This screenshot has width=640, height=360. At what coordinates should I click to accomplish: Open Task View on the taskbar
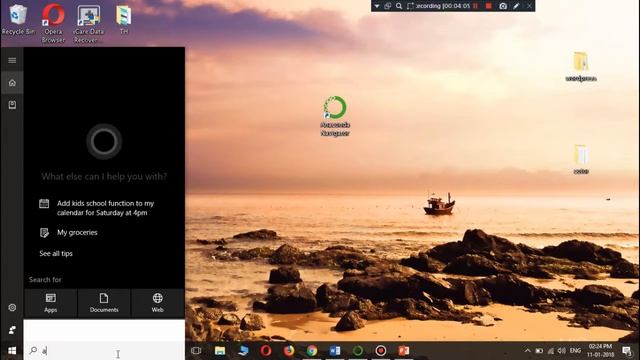196,351
